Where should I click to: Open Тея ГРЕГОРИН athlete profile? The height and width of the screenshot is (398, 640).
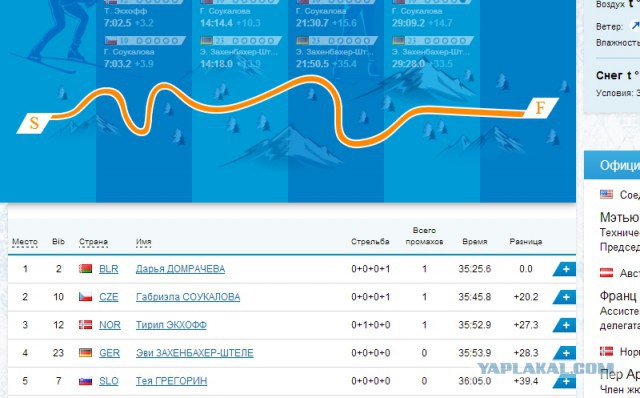pos(171,381)
